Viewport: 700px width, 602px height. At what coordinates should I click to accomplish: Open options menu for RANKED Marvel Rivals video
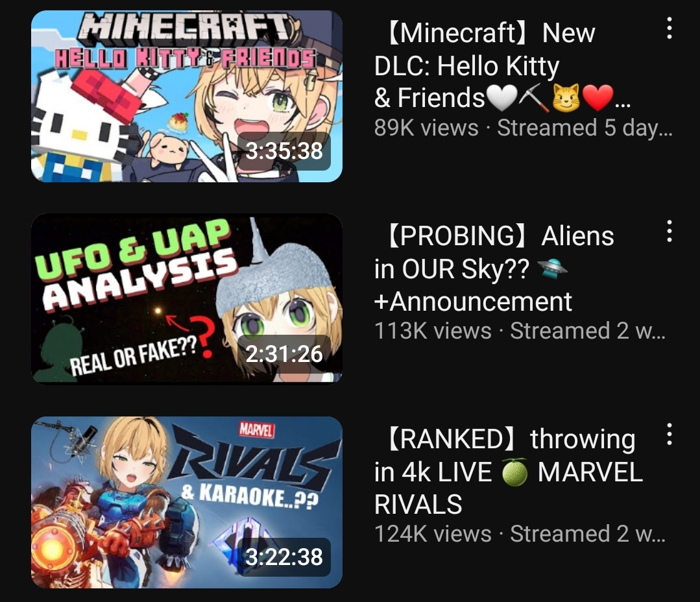click(x=669, y=434)
